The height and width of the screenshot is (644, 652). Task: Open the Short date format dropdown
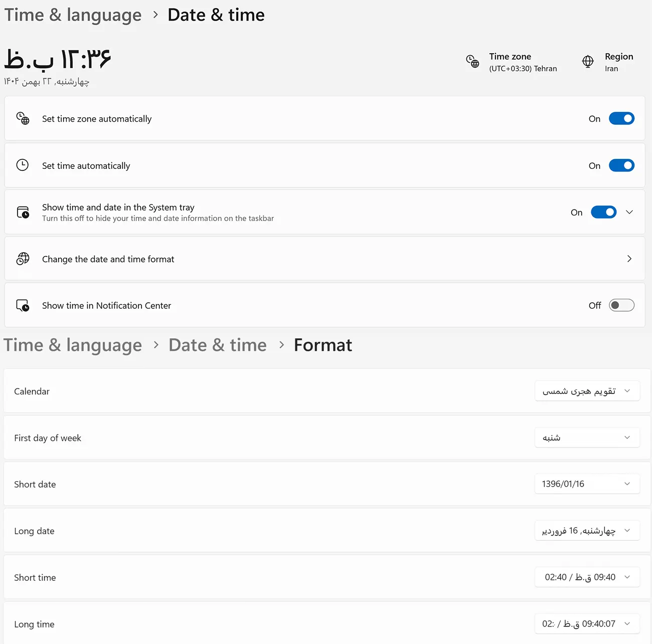point(587,484)
